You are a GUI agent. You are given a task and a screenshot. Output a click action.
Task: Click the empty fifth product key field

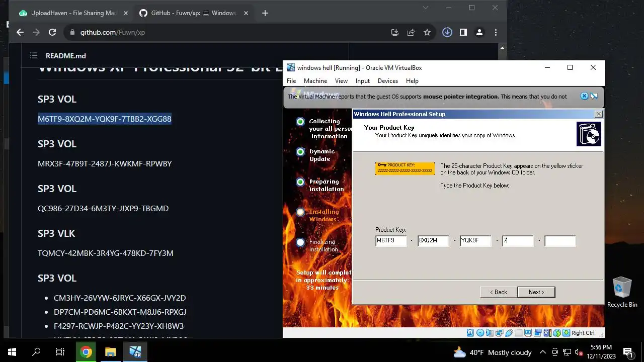(560, 241)
